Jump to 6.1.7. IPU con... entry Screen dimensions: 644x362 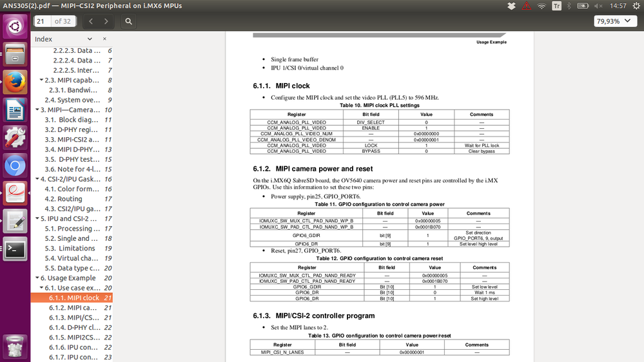click(x=72, y=357)
